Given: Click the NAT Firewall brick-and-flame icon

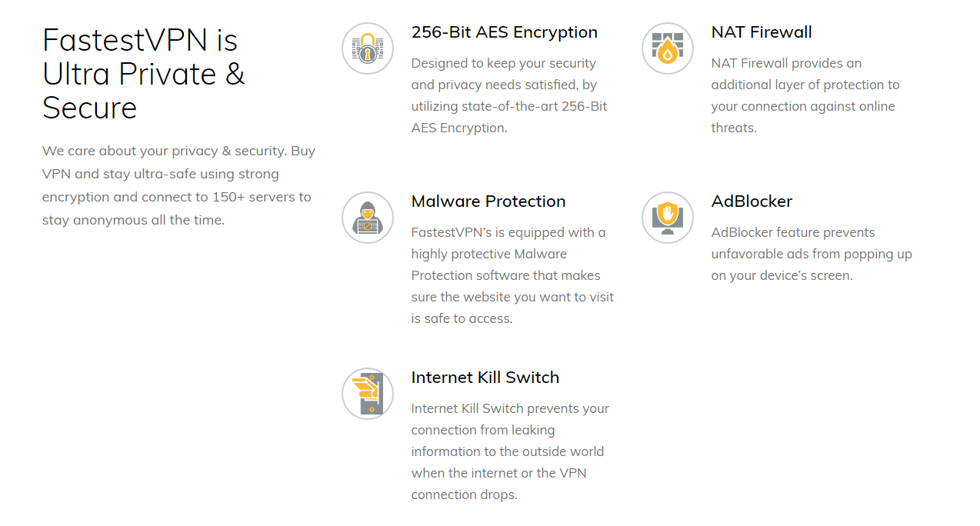Looking at the screenshot, I should pyautogui.click(x=668, y=48).
